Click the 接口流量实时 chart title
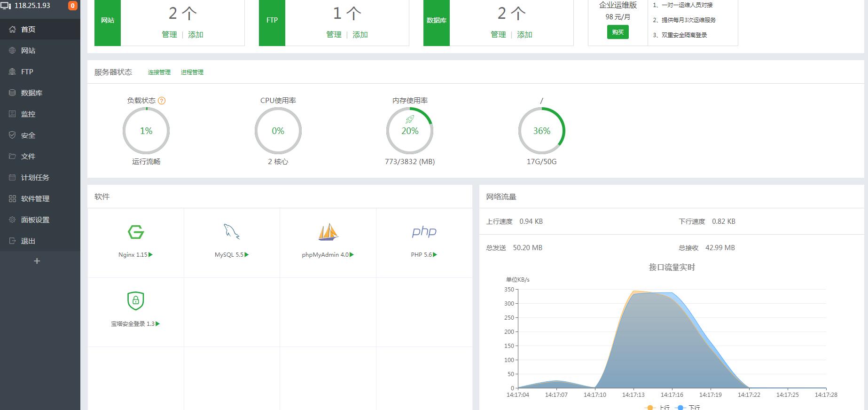 [x=672, y=267]
